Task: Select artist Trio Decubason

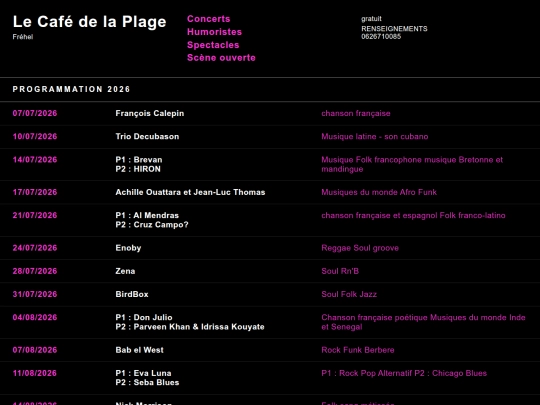Action: [x=147, y=136]
